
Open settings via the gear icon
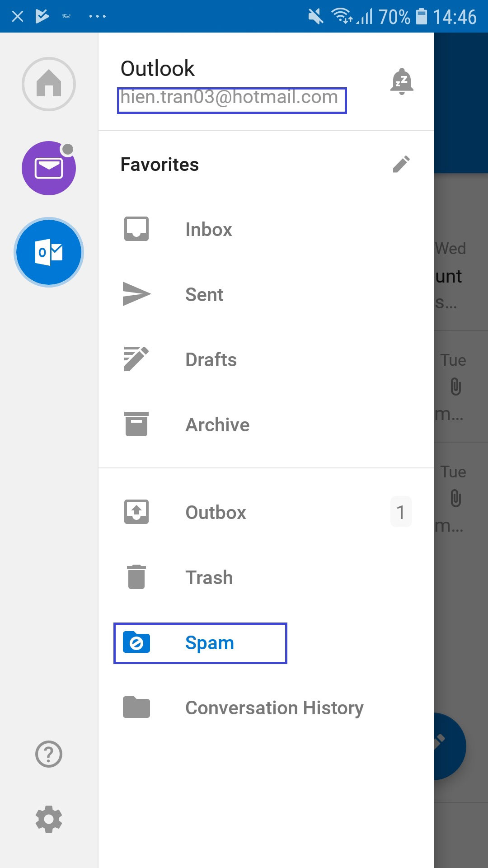49,819
